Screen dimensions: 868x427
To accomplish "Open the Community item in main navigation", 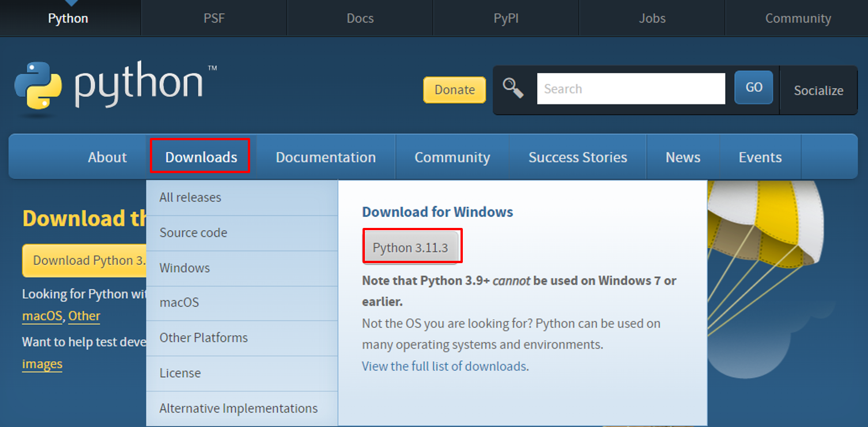I will [452, 157].
